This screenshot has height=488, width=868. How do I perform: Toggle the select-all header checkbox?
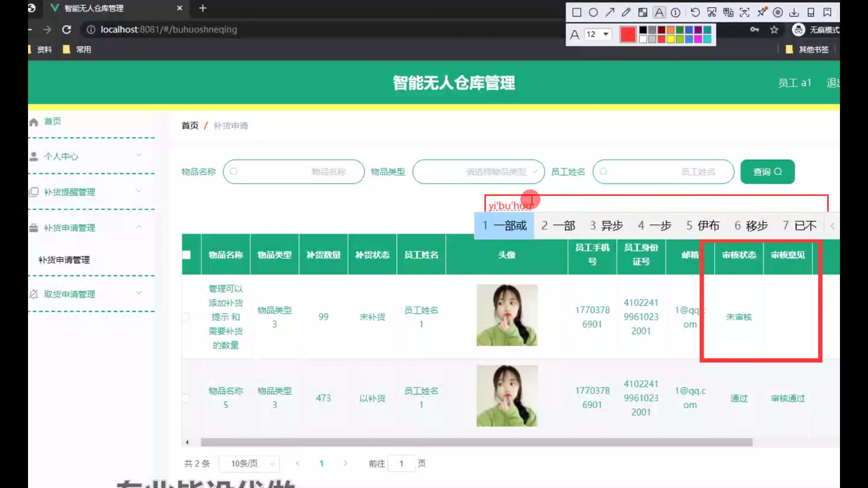(187, 255)
